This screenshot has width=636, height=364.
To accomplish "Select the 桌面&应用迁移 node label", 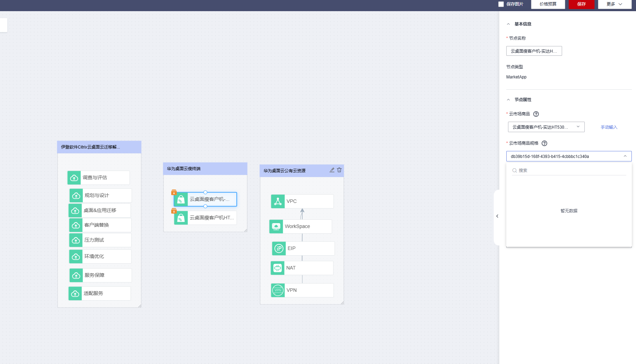I will tap(100, 211).
